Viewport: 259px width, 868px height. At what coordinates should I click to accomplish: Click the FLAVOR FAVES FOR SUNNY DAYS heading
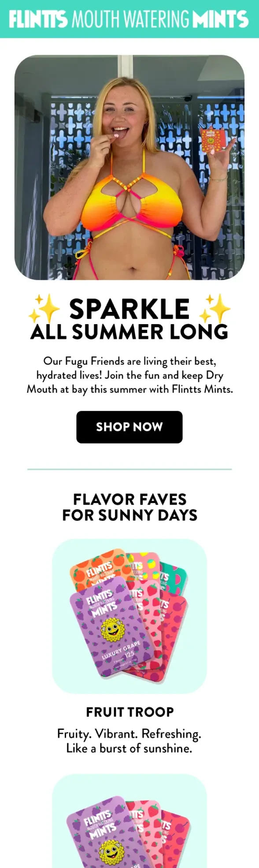[x=129, y=507]
